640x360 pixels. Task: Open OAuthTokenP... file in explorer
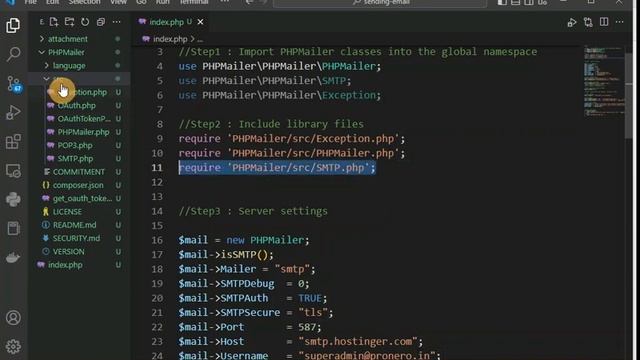click(84, 119)
